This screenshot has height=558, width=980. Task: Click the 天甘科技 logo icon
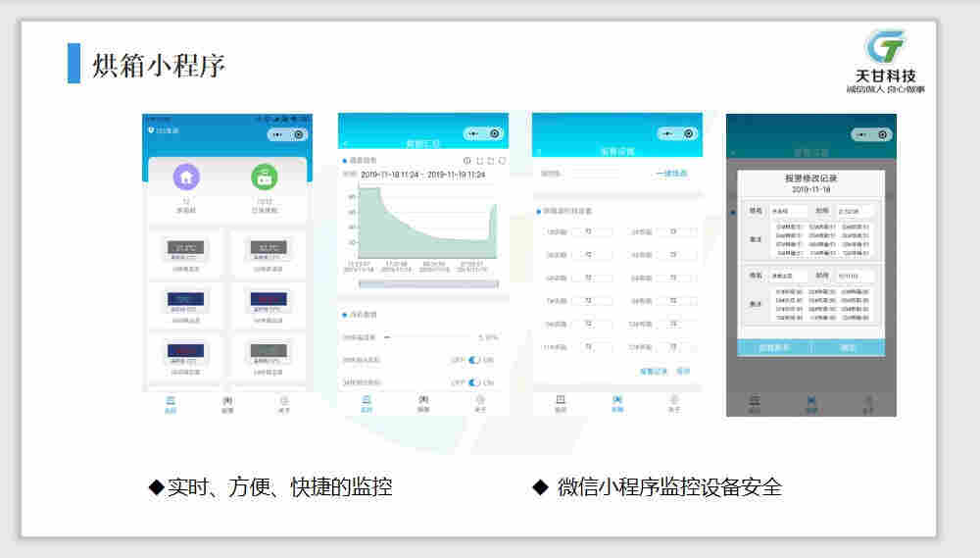pos(884,47)
